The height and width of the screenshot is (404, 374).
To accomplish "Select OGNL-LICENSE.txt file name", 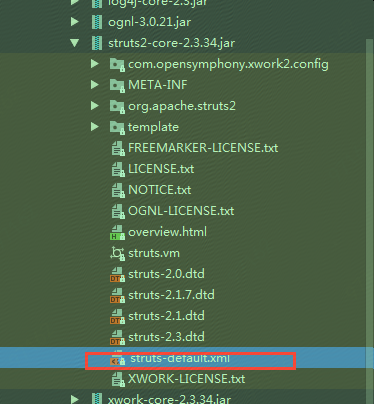I will tap(181, 211).
